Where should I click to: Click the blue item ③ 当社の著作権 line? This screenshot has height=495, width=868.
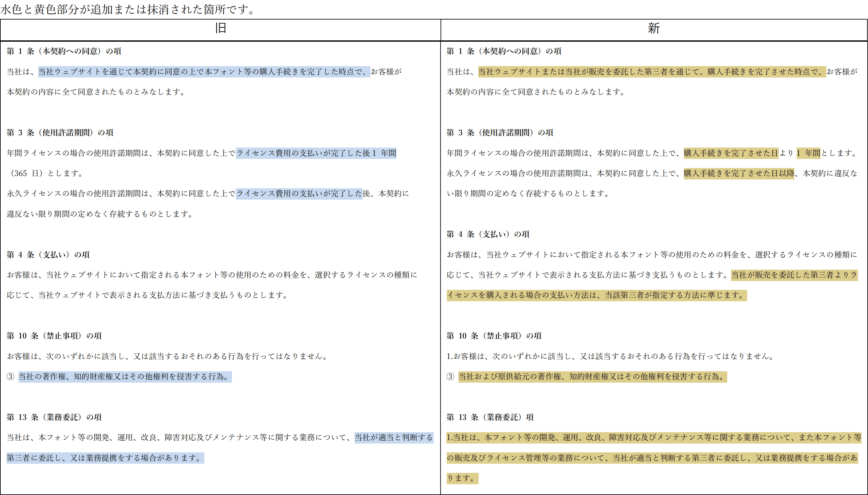124,377
